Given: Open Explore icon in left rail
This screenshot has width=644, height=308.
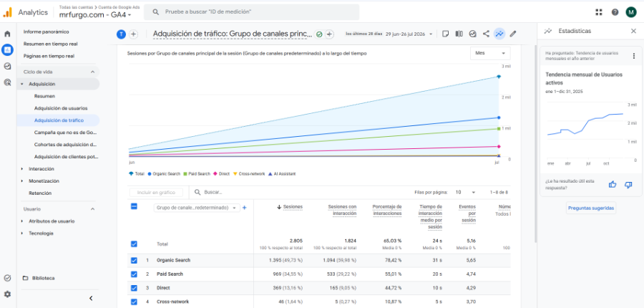Looking at the screenshot, I should [7, 66].
